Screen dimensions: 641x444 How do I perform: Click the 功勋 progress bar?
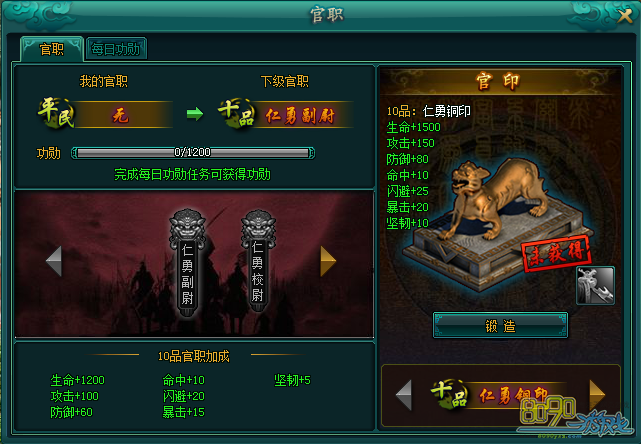(x=193, y=153)
